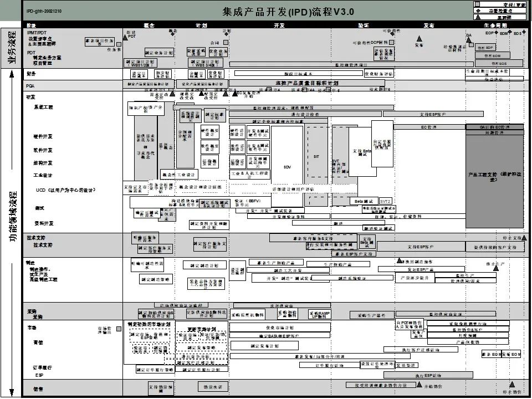This screenshot has width=532, height=399.
Task: Click the 资料开发 row label
Action: [44, 223]
